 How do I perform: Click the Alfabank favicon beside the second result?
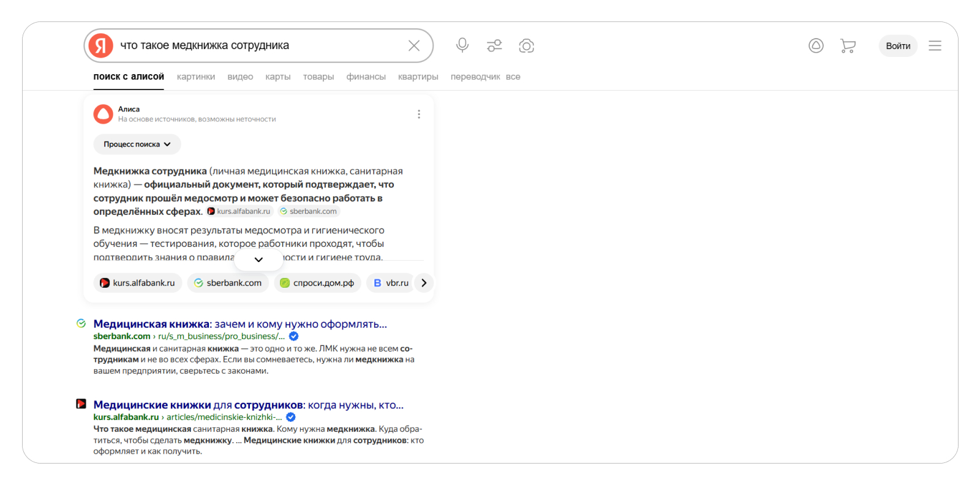[x=81, y=404]
